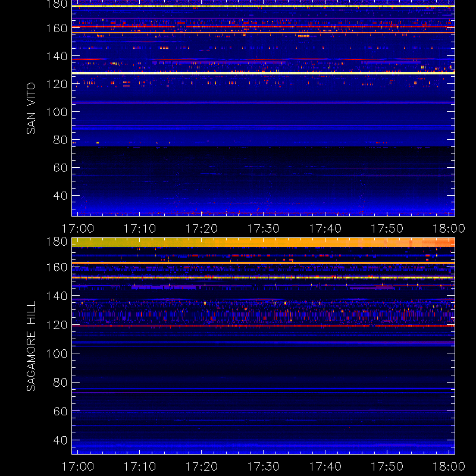Click the 100 label on Sagamore Hill axis

(x=57, y=353)
